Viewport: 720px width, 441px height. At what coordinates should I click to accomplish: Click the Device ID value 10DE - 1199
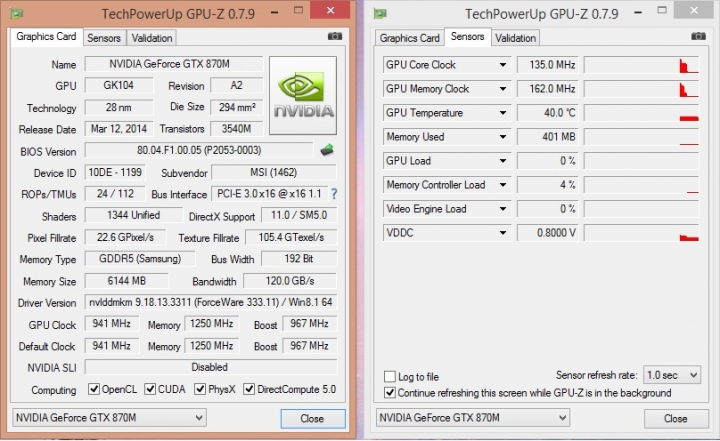pos(115,172)
